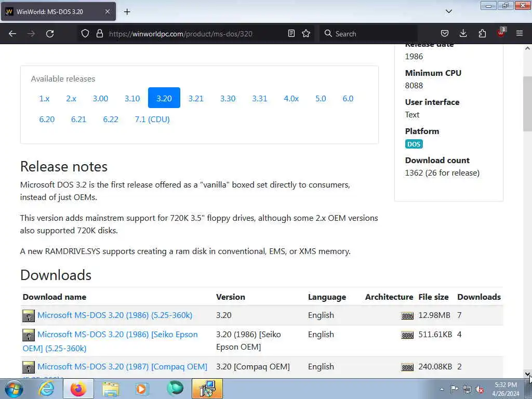Click the scrollbar up arrow
Image resolution: width=532 pixels, height=399 pixels.
pyautogui.click(x=527, y=48)
